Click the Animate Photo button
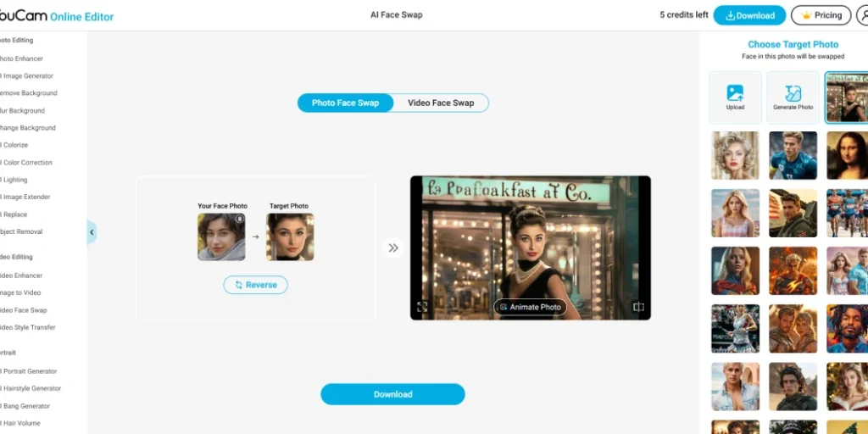Viewport: 868px width, 434px height. [531, 307]
